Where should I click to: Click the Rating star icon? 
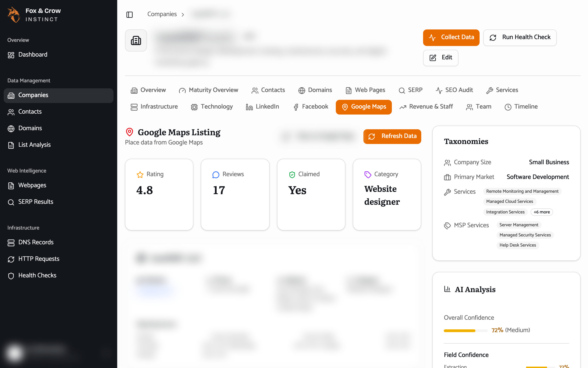pyautogui.click(x=140, y=175)
